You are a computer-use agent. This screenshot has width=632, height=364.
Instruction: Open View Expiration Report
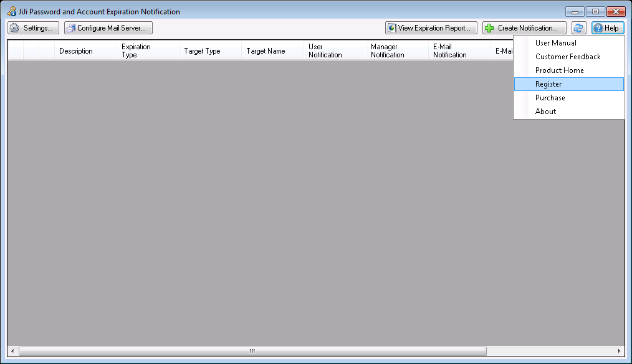[431, 28]
